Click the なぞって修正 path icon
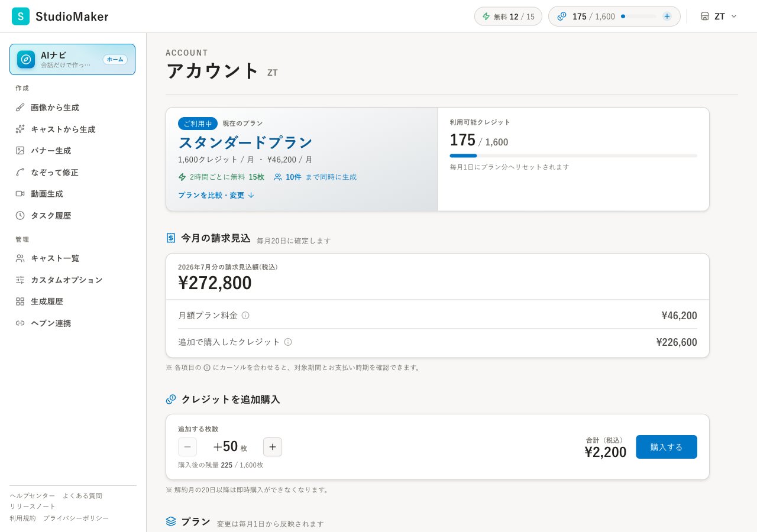The image size is (757, 532). pos(20,172)
